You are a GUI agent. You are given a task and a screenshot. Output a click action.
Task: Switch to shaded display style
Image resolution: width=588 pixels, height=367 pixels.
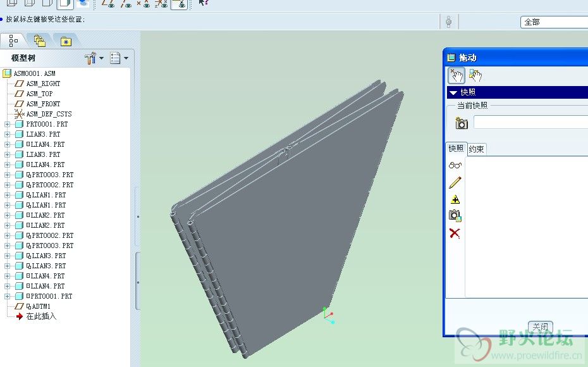[65, 3]
